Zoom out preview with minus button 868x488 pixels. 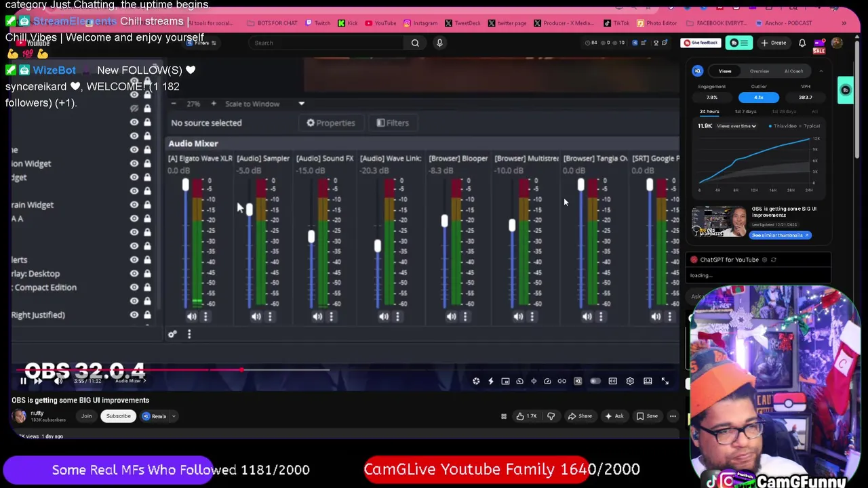click(174, 104)
